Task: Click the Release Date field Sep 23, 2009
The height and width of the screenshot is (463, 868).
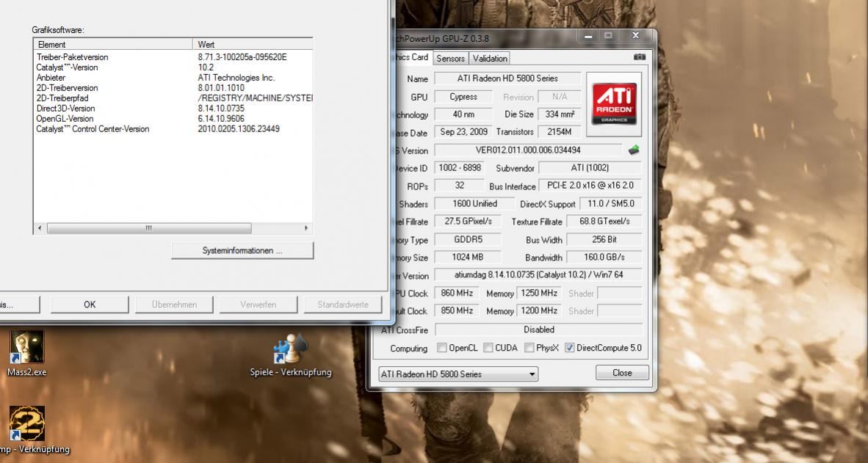Action: tap(463, 131)
